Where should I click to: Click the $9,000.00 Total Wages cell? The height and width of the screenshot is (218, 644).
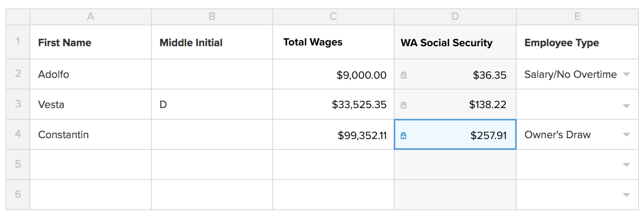[x=333, y=75]
